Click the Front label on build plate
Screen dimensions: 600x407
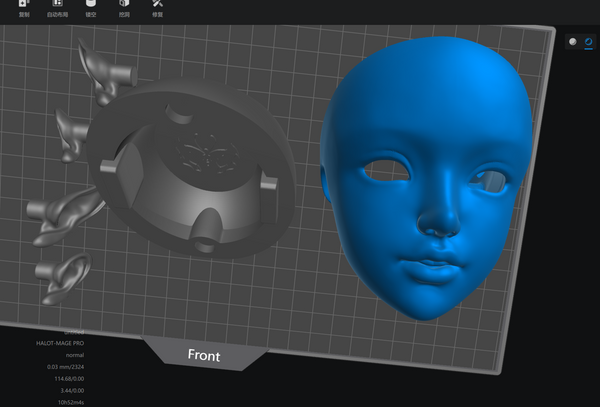[203, 355]
